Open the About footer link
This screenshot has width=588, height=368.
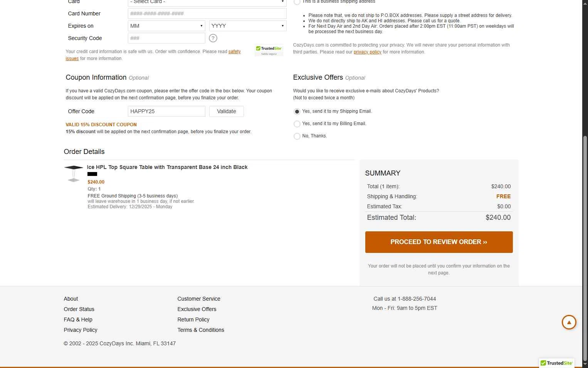71,299
